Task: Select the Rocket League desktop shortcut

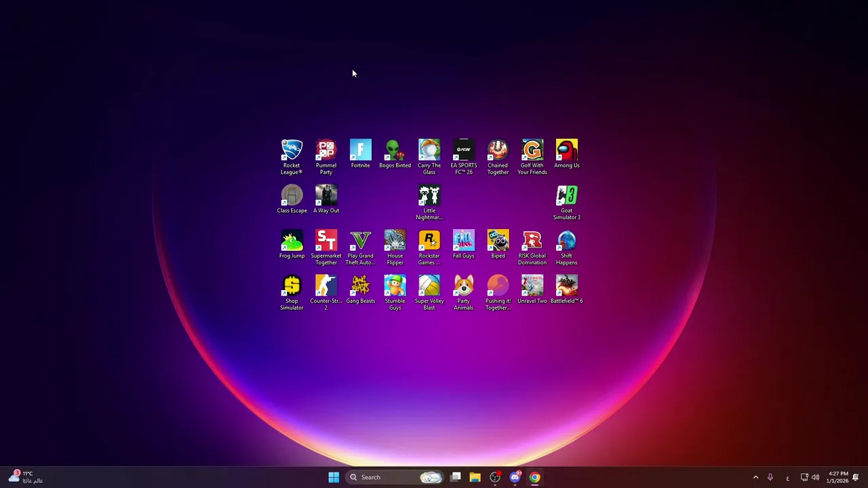Action: tap(292, 157)
